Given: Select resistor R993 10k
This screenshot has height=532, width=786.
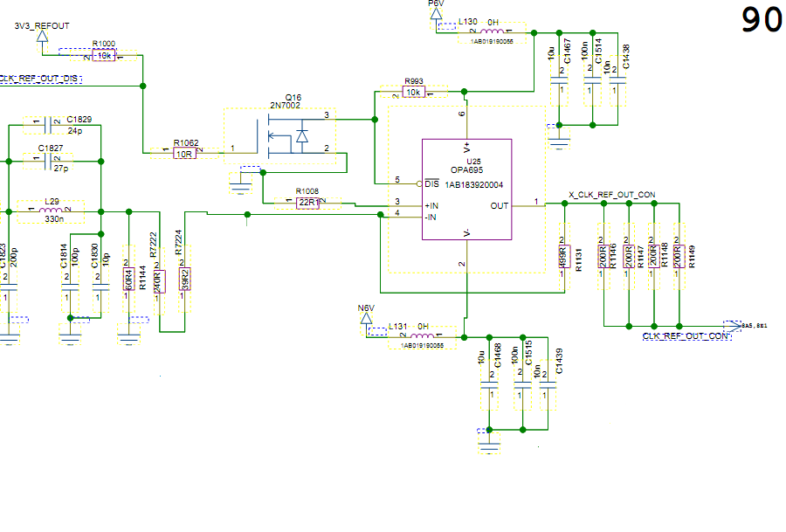Looking at the screenshot, I should point(414,93).
